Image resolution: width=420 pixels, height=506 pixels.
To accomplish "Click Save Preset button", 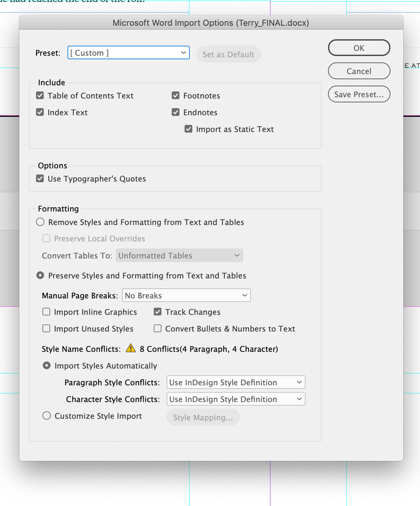I will 359,94.
